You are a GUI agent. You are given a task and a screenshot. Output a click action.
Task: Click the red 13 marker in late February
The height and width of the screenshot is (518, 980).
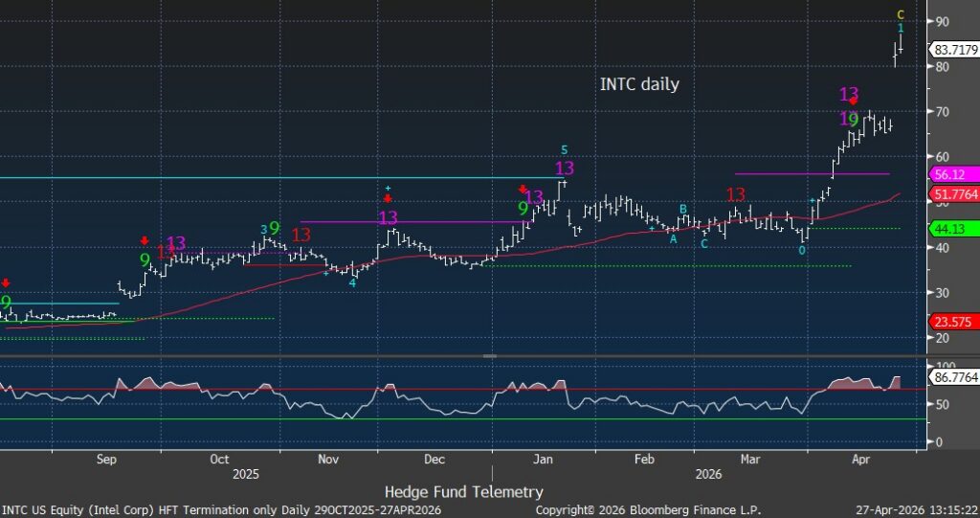point(735,195)
